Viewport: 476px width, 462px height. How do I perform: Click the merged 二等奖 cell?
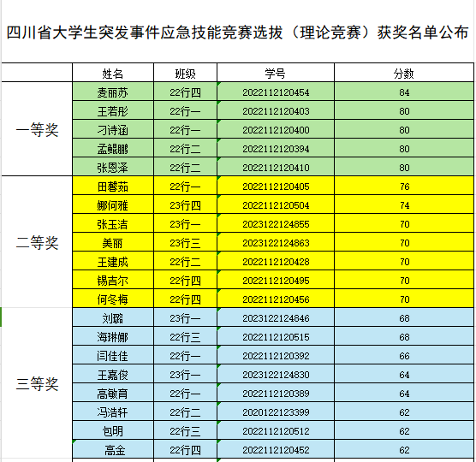point(37,242)
